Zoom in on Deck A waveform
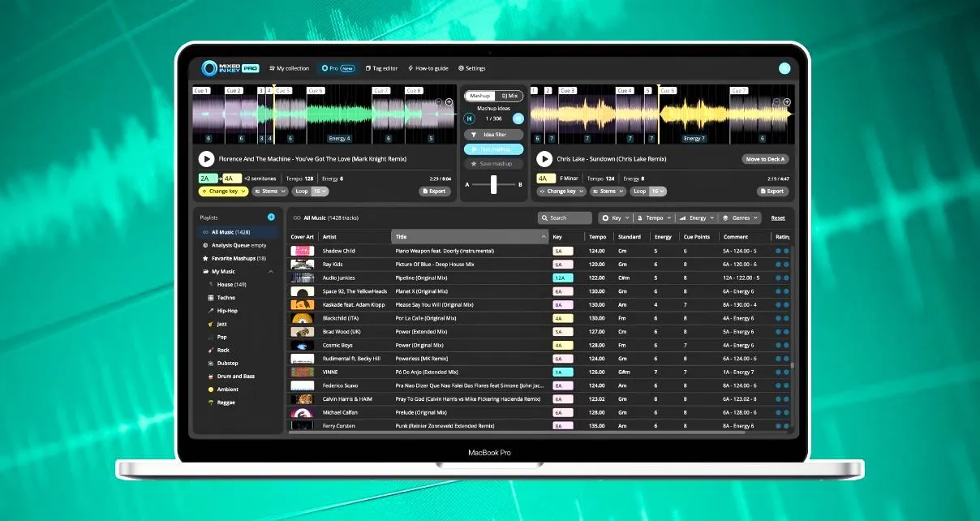Screen dimensions: 980x521 [x=449, y=102]
